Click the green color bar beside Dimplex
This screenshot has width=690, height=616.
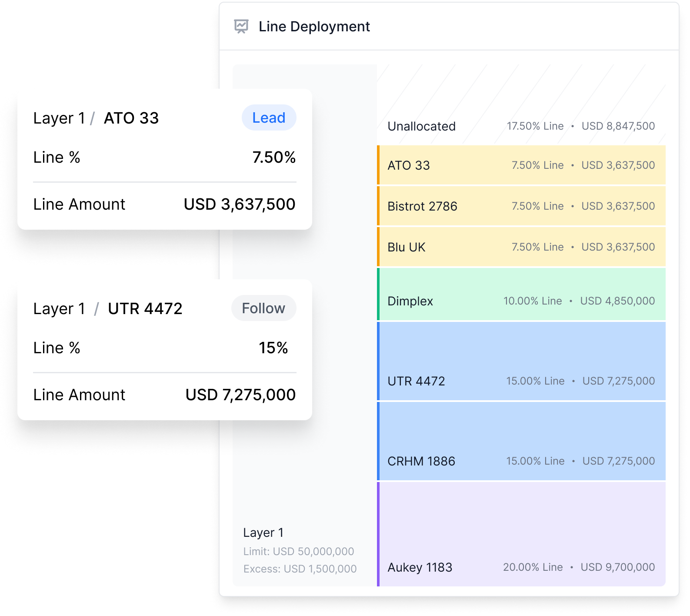[378, 295]
